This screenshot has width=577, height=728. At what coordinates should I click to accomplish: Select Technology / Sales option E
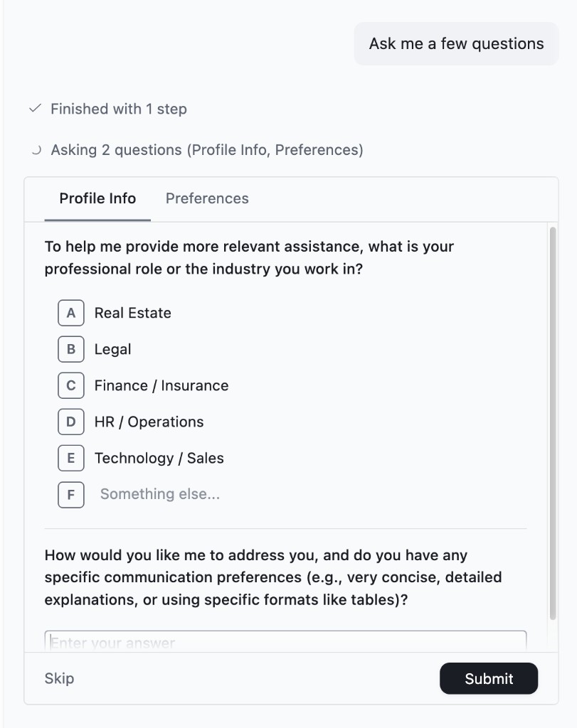point(159,458)
